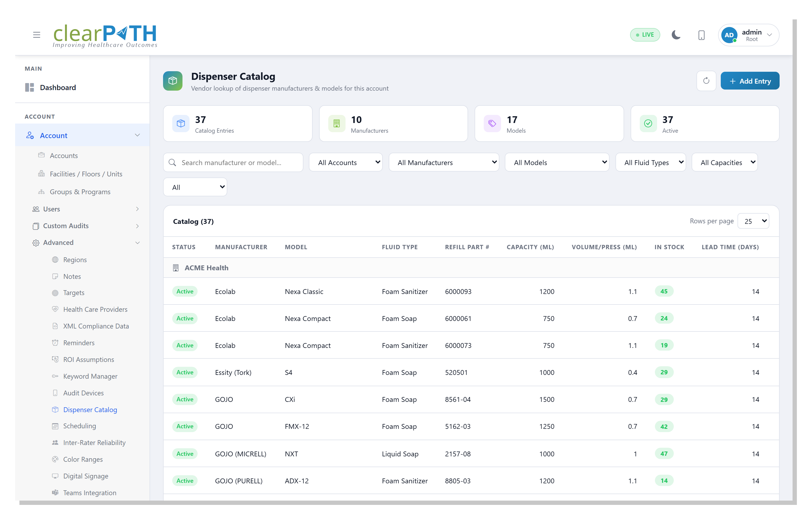This screenshot has height=520, width=812.
Task: Click the AD user avatar
Action: click(729, 35)
